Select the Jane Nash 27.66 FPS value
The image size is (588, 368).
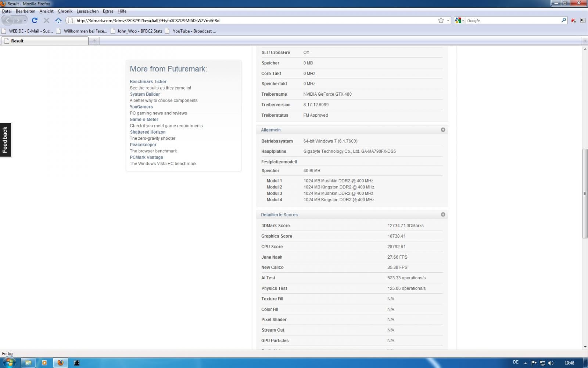(397, 257)
